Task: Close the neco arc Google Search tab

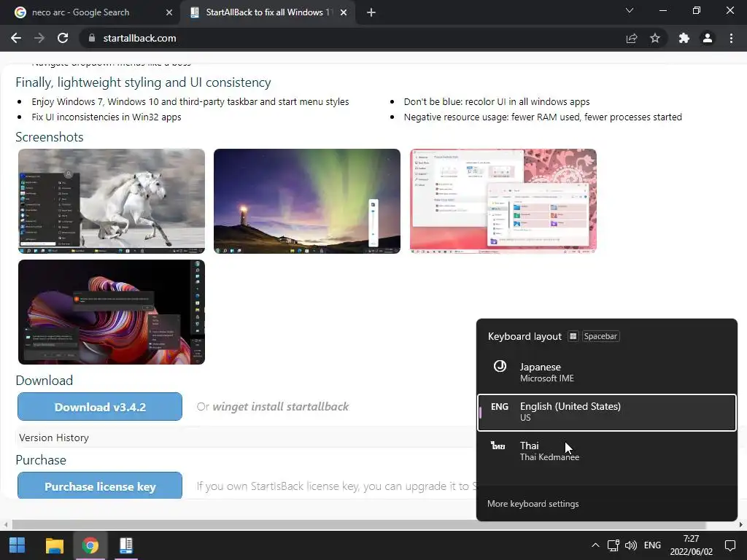Action: pos(169,12)
